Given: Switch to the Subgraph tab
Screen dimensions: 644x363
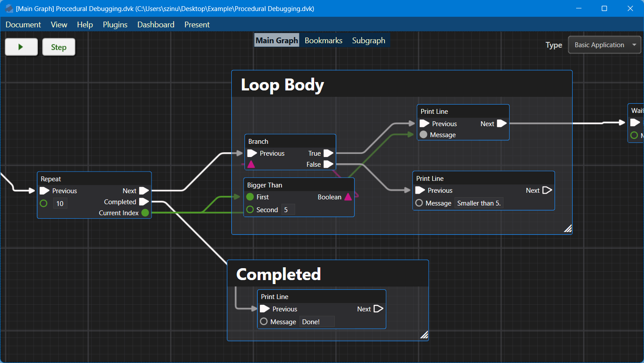Looking at the screenshot, I should 369,40.
